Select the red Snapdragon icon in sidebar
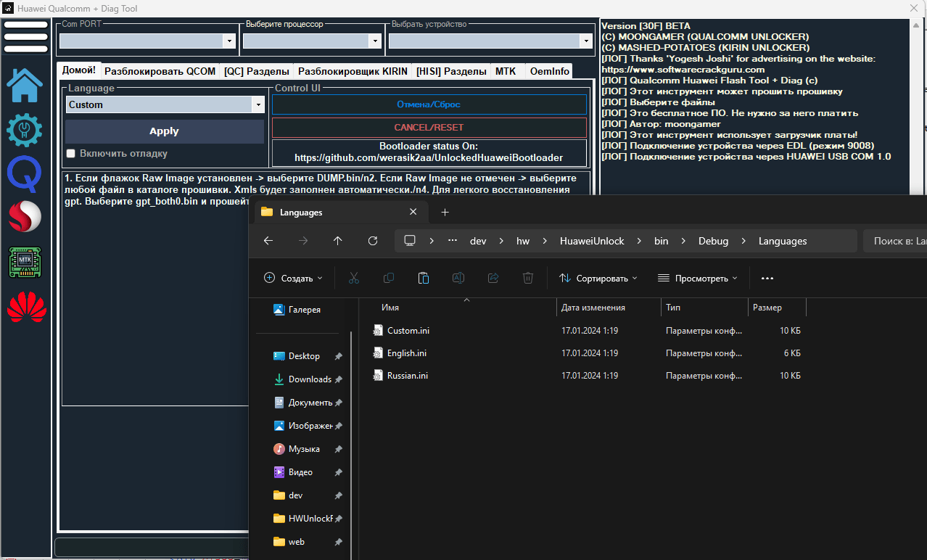 click(x=25, y=217)
